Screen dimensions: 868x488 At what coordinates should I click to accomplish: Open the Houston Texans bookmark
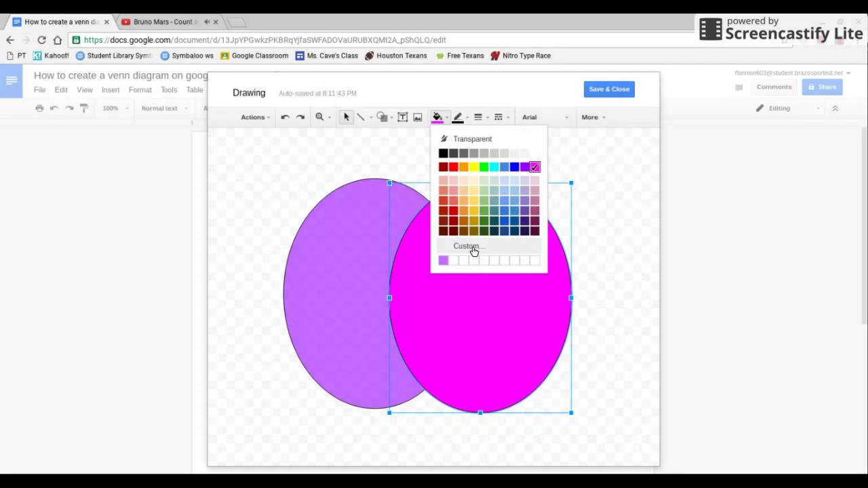pos(396,56)
